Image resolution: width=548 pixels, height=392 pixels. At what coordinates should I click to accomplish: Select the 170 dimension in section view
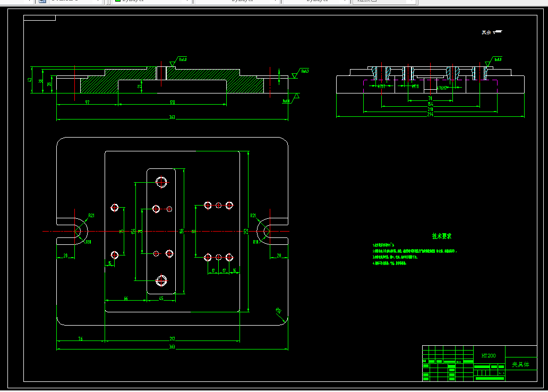click(x=172, y=103)
